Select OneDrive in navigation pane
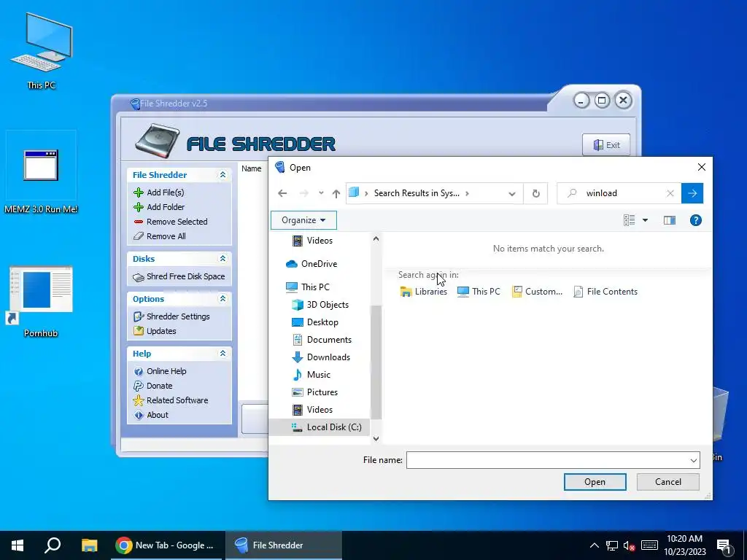Image resolution: width=747 pixels, height=560 pixels. click(311, 264)
